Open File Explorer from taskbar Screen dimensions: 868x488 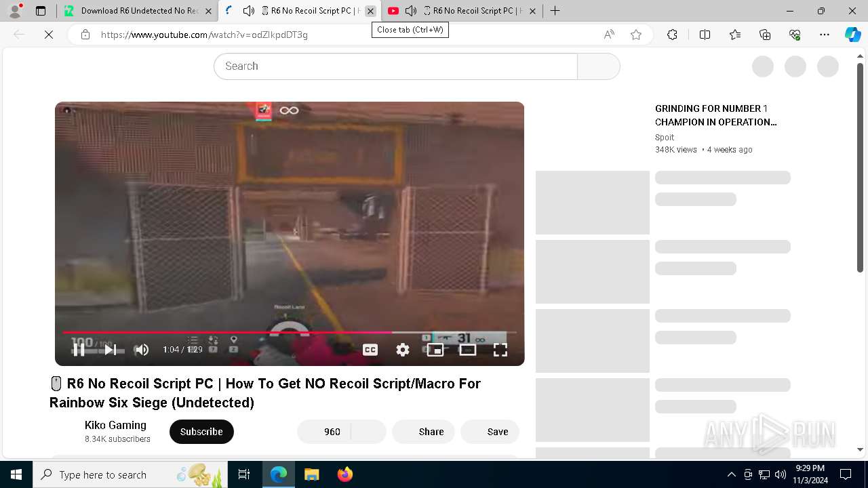(311, 474)
